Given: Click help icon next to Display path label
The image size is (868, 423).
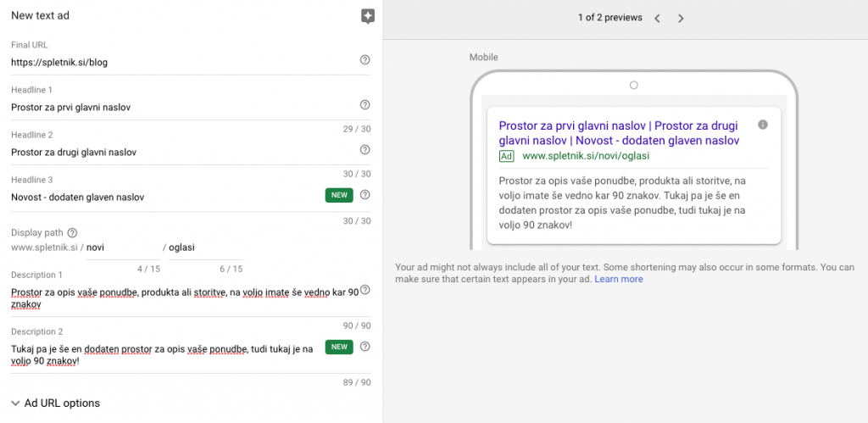Looking at the screenshot, I should click(72, 232).
